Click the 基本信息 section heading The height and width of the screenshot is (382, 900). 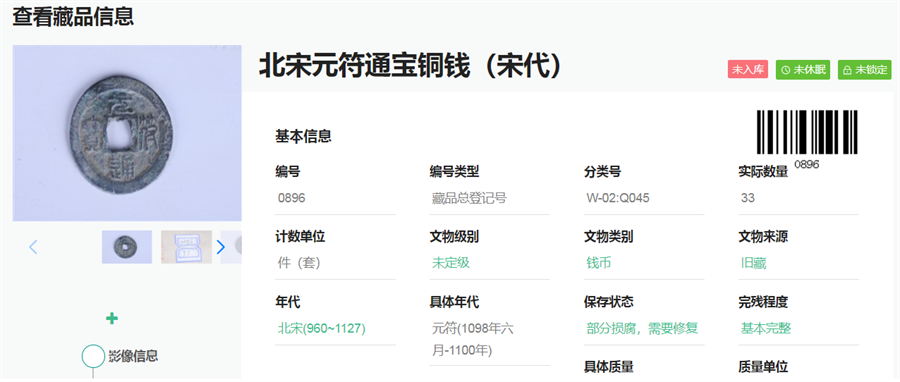303,137
